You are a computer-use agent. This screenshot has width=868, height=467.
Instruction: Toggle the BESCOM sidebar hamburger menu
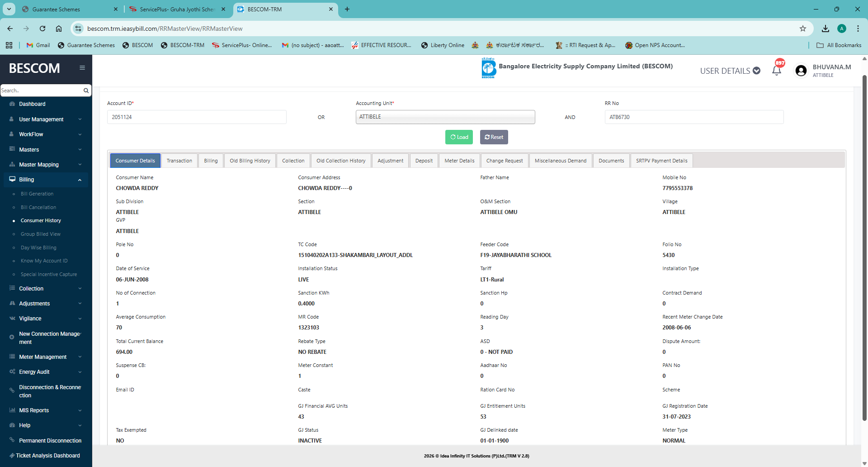tap(82, 68)
